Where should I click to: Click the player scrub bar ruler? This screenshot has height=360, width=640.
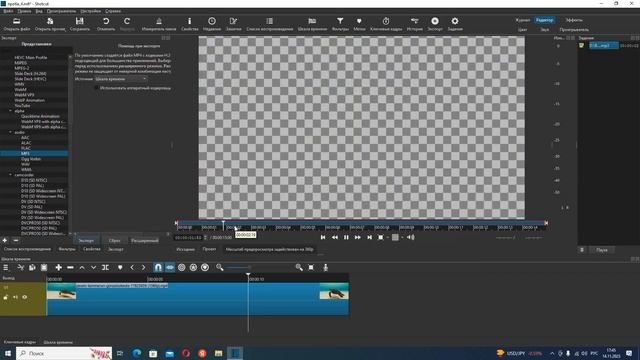coord(361,227)
